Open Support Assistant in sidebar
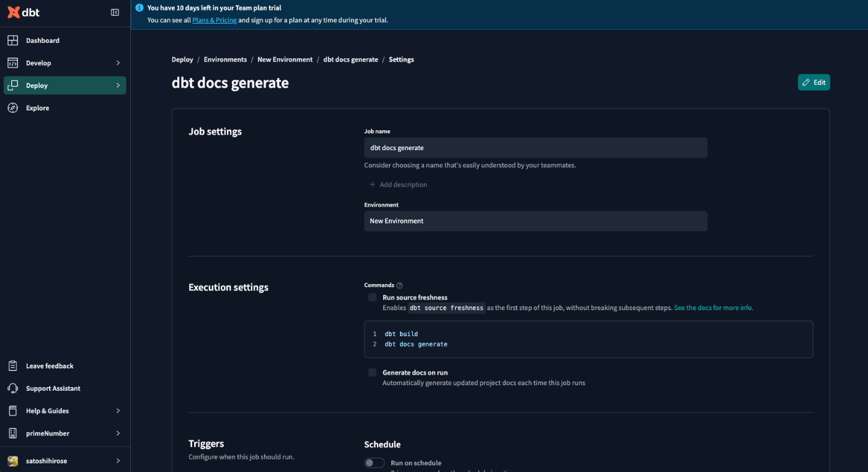Viewport: 868px width, 472px height. (65, 388)
